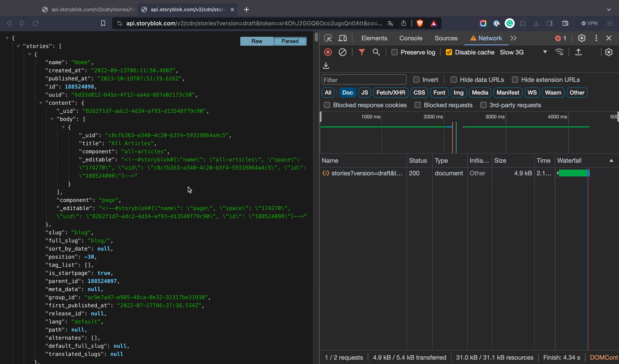Switch to the Console tab
The width and height of the screenshot is (619, 364).
tap(411, 38)
